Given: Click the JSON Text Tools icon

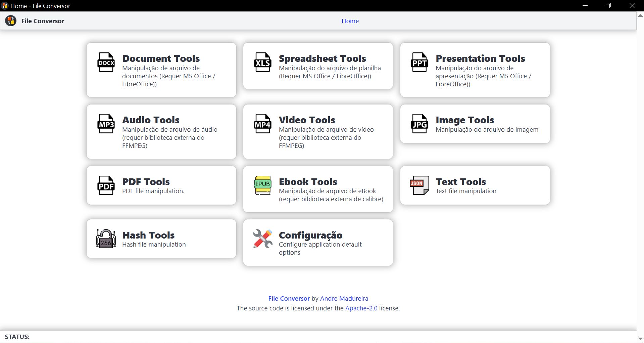Looking at the screenshot, I should click(x=419, y=185).
